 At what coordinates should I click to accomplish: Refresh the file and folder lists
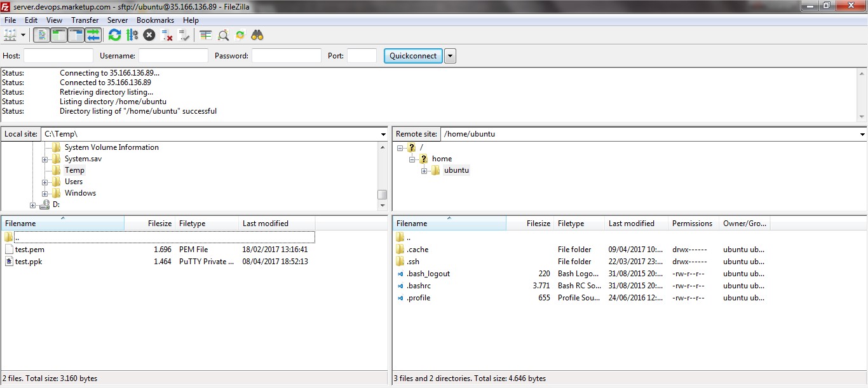(x=114, y=35)
